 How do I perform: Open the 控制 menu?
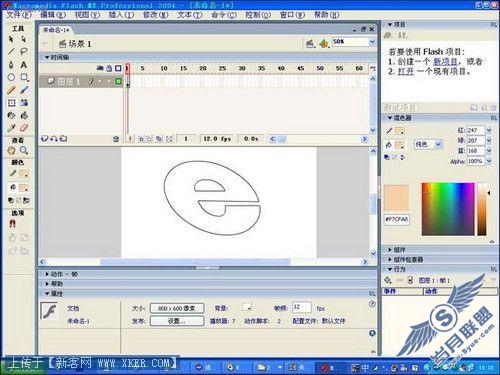tap(258, 15)
